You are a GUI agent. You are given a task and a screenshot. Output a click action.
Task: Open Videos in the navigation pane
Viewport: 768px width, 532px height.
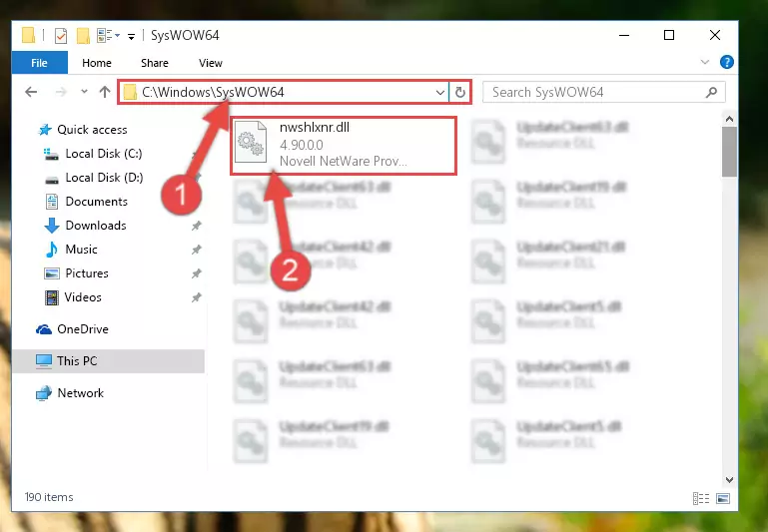[x=83, y=297]
